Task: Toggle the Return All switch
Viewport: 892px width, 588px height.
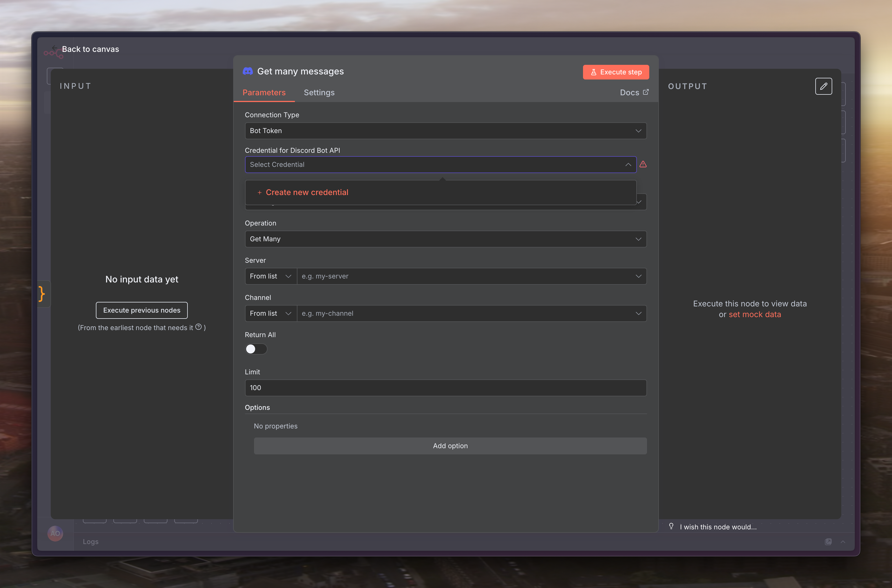Action: [x=256, y=349]
